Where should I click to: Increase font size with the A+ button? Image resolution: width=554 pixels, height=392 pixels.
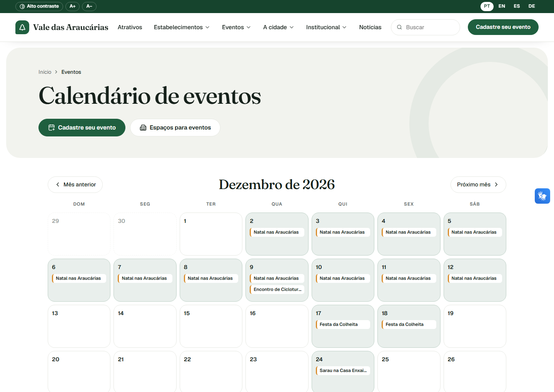pos(73,6)
